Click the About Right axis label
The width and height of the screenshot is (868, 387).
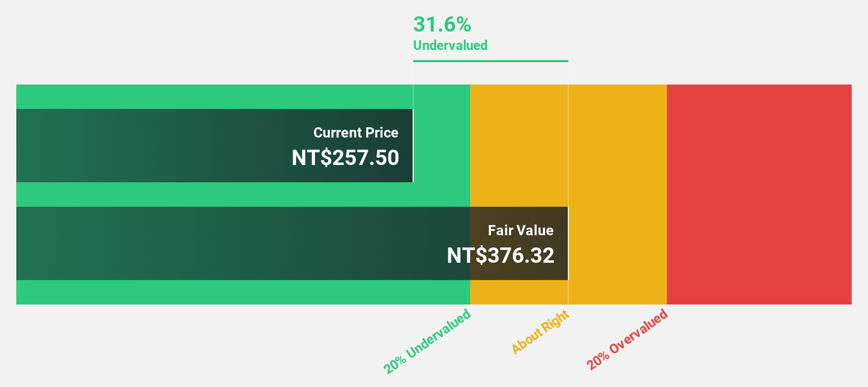tap(540, 331)
